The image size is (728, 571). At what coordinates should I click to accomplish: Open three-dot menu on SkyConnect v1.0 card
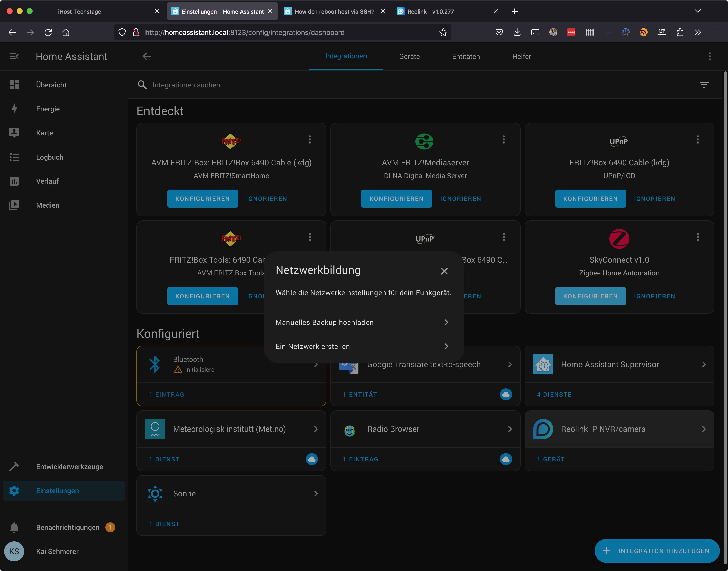[x=698, y=237]
